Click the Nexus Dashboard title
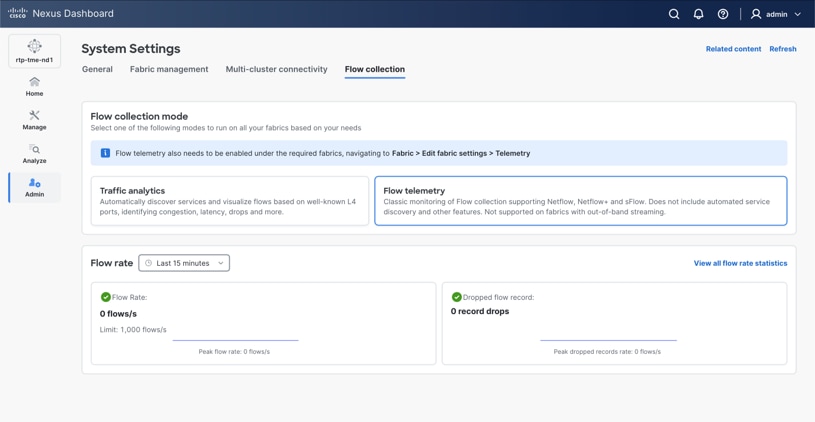Screen dimensions: 815x422 (x=73, y=14)
